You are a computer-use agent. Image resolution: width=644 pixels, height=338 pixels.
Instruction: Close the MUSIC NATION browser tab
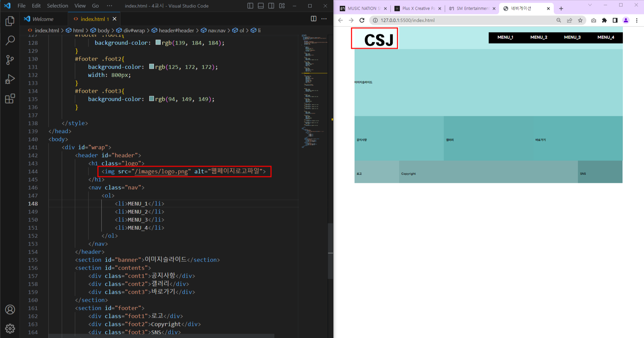[385, 9]
